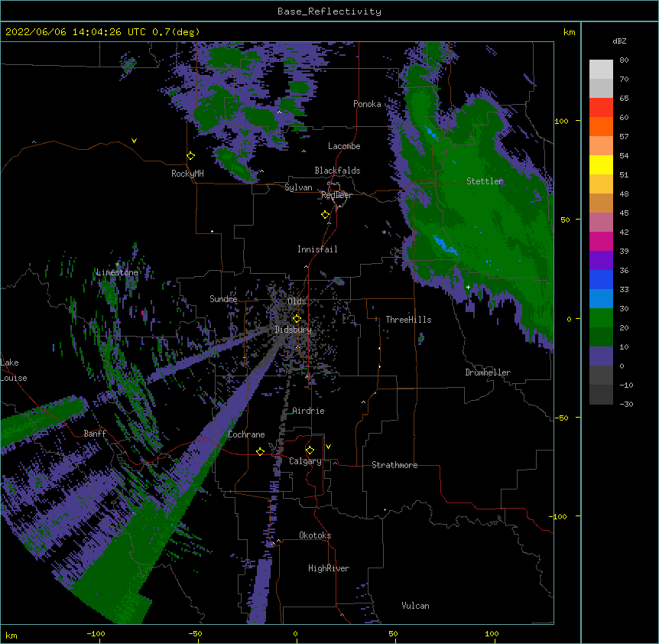Click the Ponoka city label
This screenshot has width=659, height=644.
tap(367, 104)
